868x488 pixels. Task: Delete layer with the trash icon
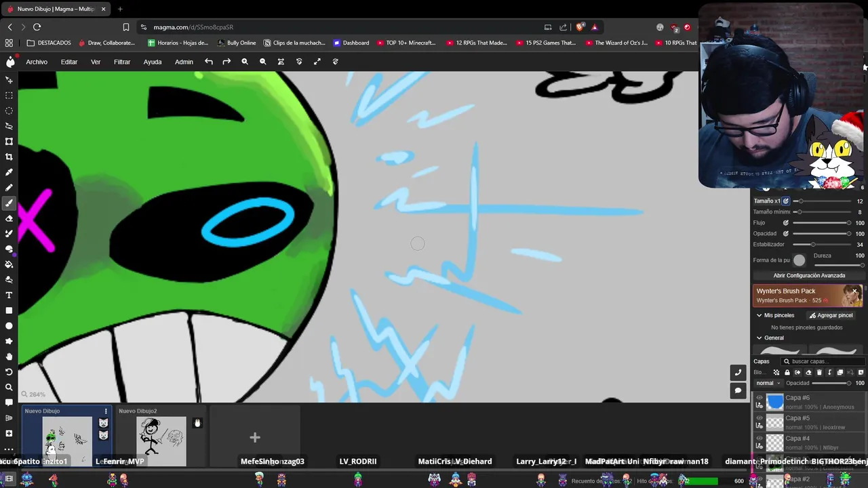[x=819, y=372]
